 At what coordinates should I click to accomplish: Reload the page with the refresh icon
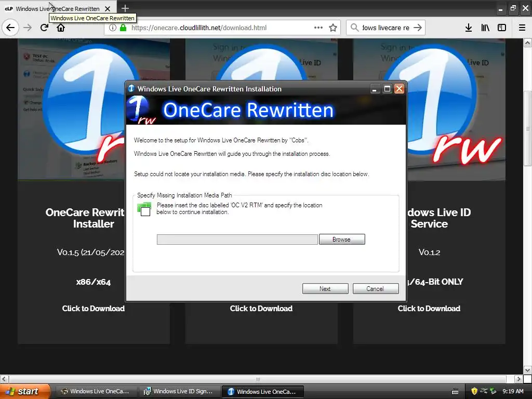44,28
